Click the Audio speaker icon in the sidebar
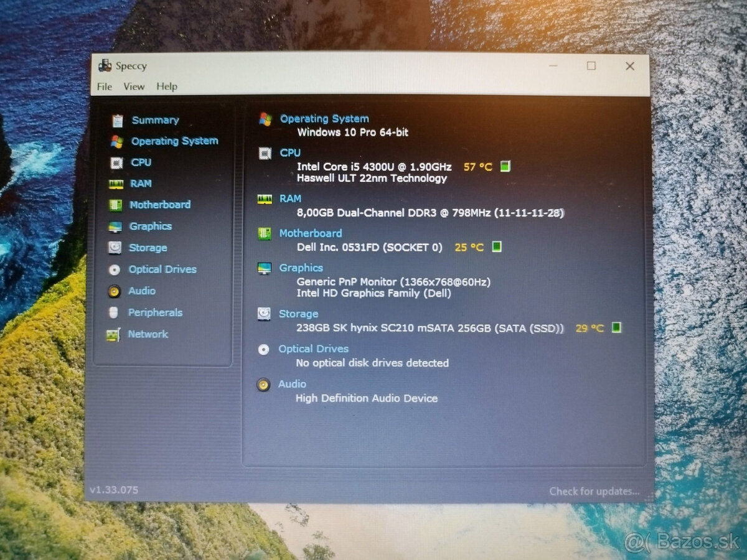This screenshot has width=747, height=560. tap(115, 291)
